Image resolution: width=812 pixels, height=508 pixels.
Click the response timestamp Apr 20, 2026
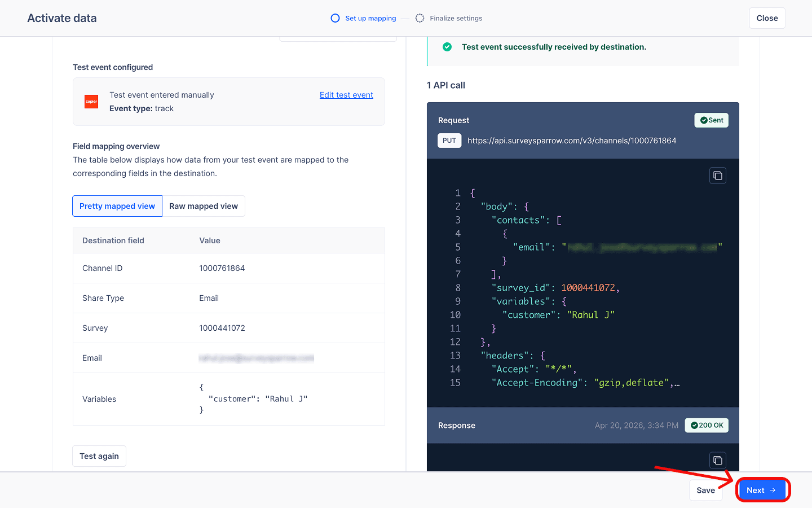click(637, 425)
